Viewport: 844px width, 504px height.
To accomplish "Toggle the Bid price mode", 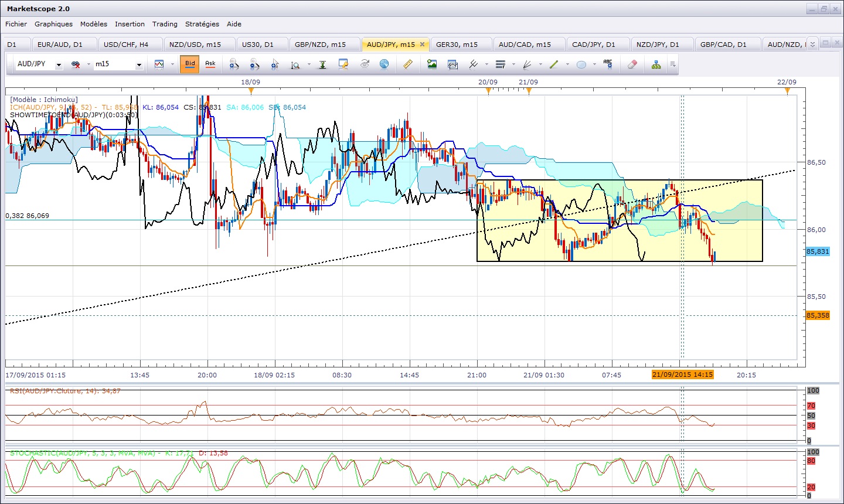I will click(190, 64).
